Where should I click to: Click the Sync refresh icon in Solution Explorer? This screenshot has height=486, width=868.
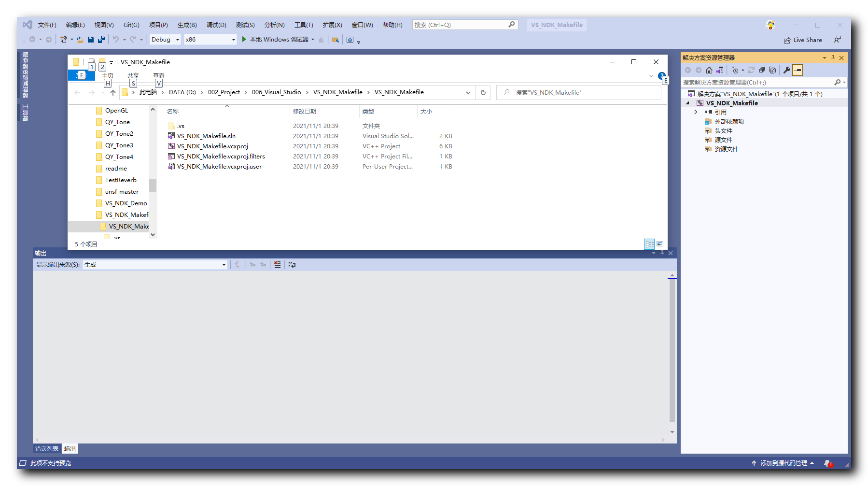(x=751, y=70)
